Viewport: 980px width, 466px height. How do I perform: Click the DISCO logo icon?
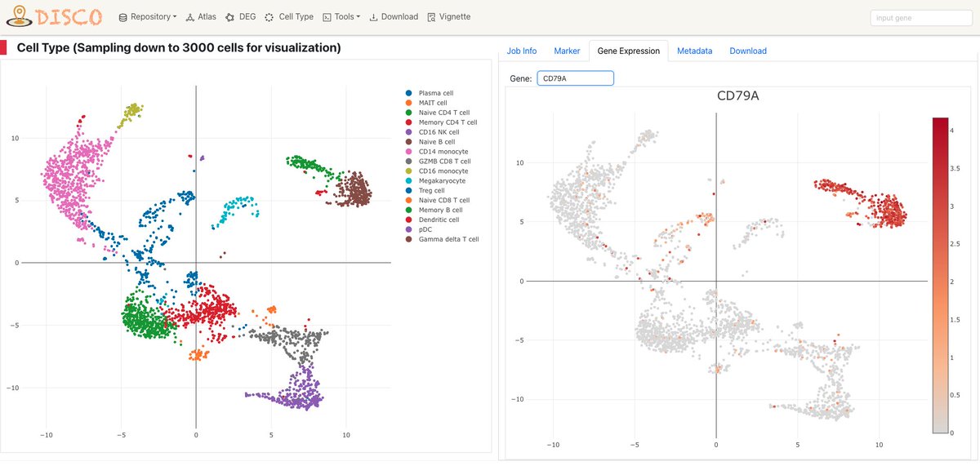pyautogui.click(x=20, y=16)
